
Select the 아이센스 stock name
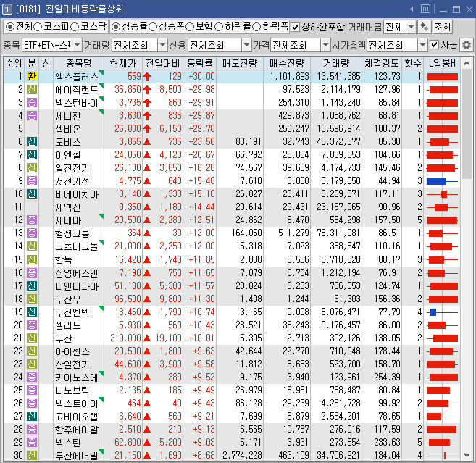coord(72,351)
